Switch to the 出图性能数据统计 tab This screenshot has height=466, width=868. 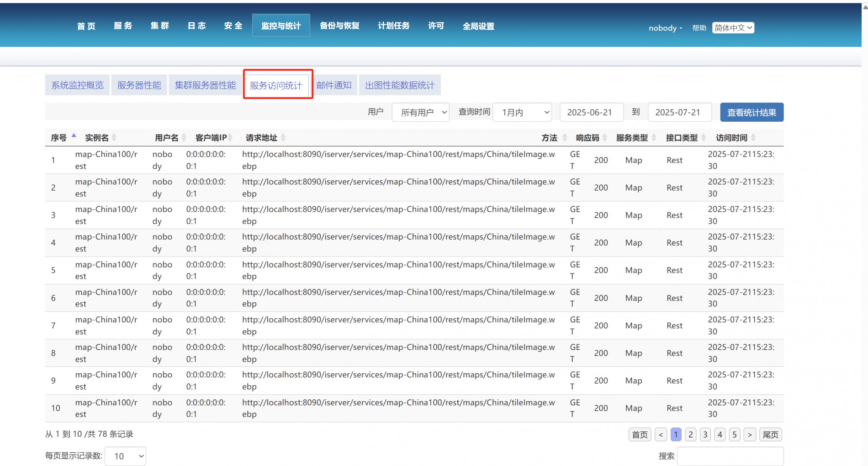click(400, 85)
